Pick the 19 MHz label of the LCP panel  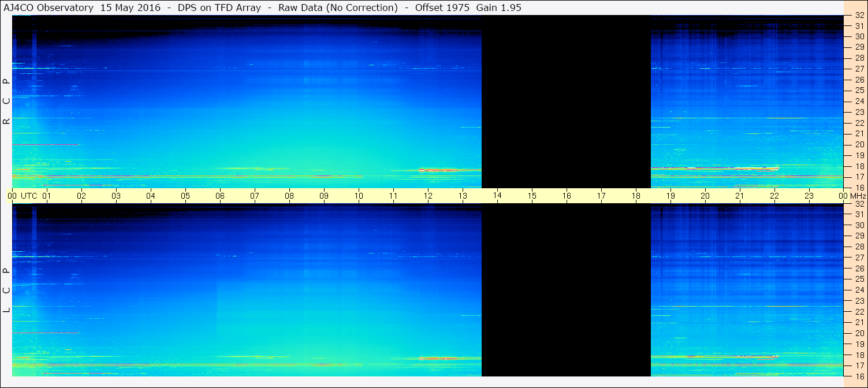click(x=859, y=344)
